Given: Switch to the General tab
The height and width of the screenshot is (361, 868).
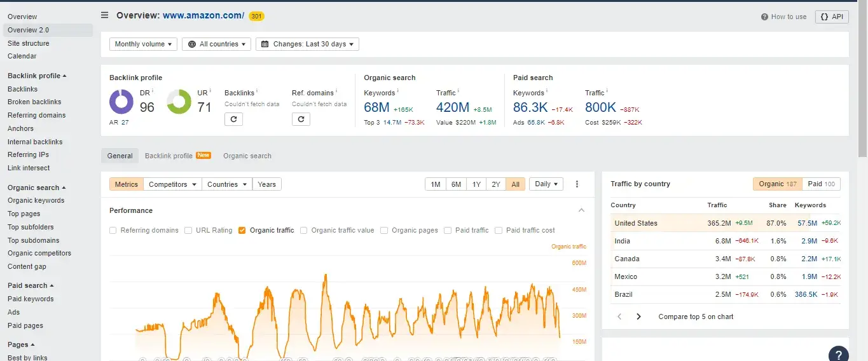Looking at the screenshot, I should coord(120,156).
